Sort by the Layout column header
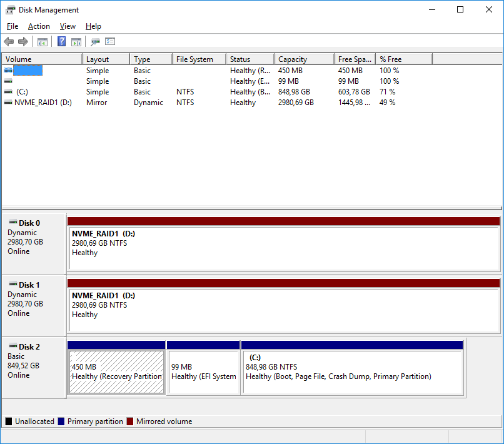The image size is (504, 444). click(106, 59)
